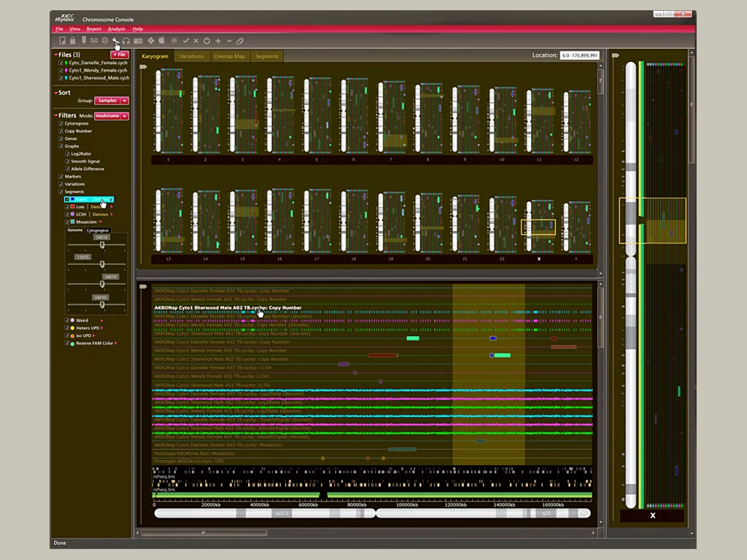Screen dimensions: 747x560
Task: Expand the LCSH segment arrow
Action: [112, 215]
